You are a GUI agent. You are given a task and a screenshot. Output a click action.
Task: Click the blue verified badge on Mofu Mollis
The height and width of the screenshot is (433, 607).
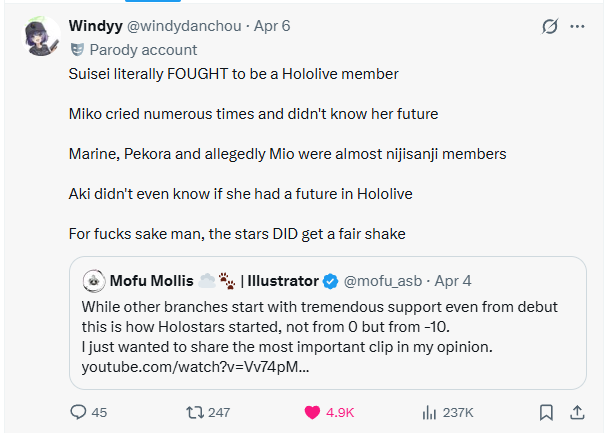pos(330,281)
